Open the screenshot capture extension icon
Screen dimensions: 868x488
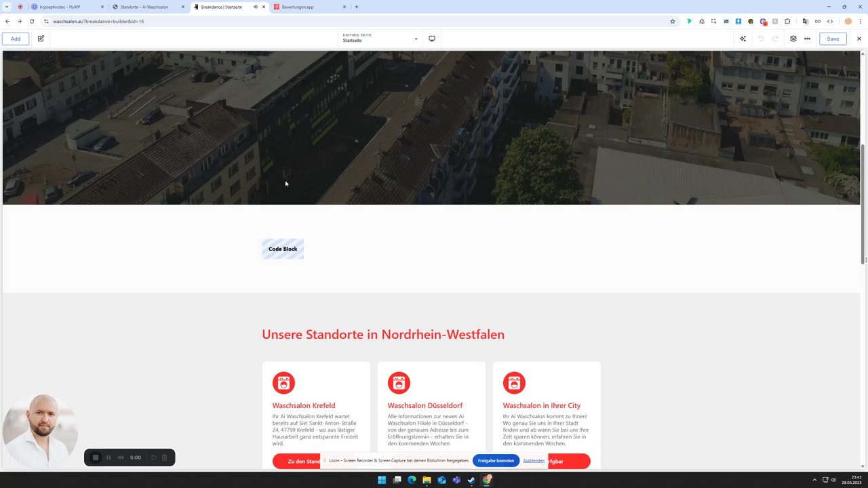click(x=713, y=21)
